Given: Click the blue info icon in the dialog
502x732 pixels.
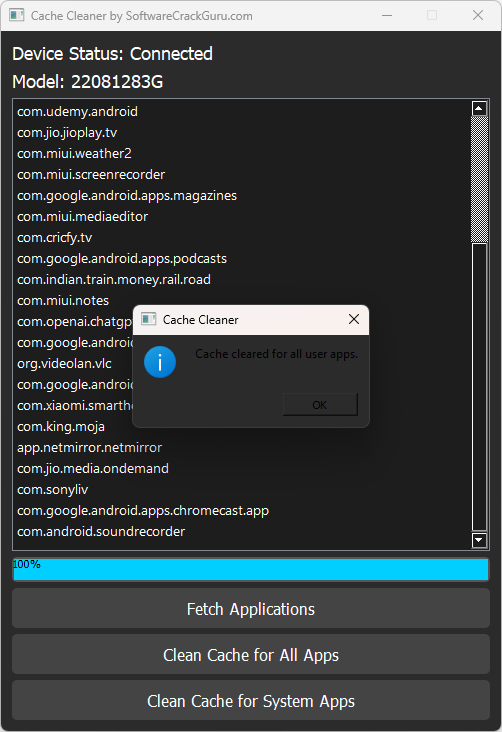Looking at the screenshot, I should 160,362.
